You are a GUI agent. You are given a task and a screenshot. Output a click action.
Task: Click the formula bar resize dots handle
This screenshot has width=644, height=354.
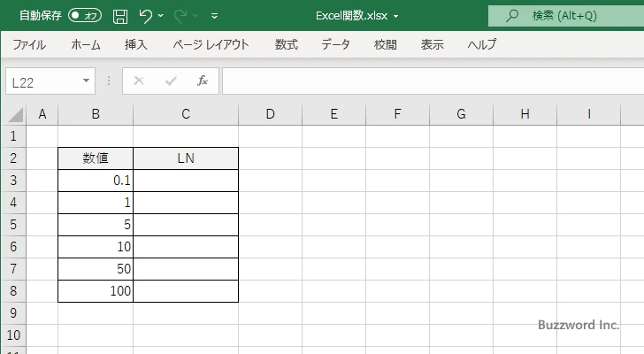point(109,81)
